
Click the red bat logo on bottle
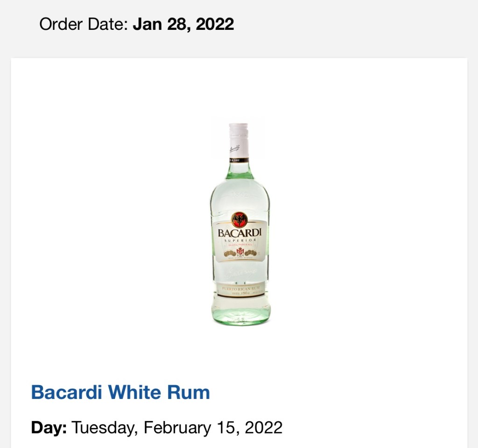tap(239, 219)
